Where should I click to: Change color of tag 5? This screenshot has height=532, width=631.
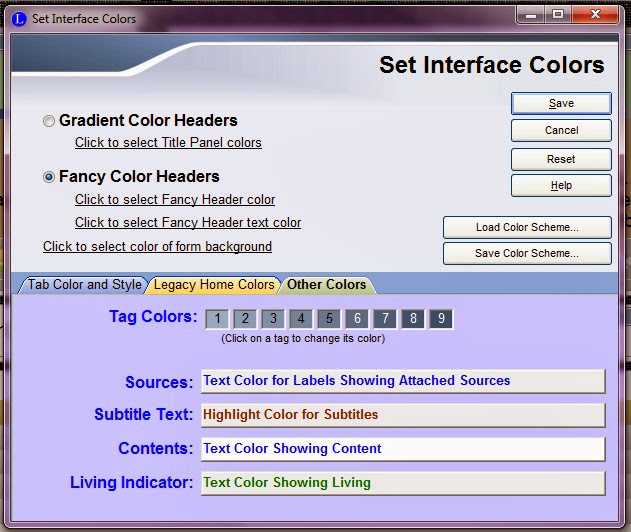[x=329, y=319]
